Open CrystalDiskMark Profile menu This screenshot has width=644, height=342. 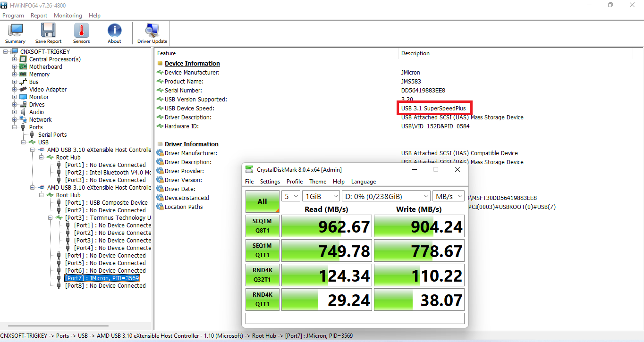click(x=295, y=182)
